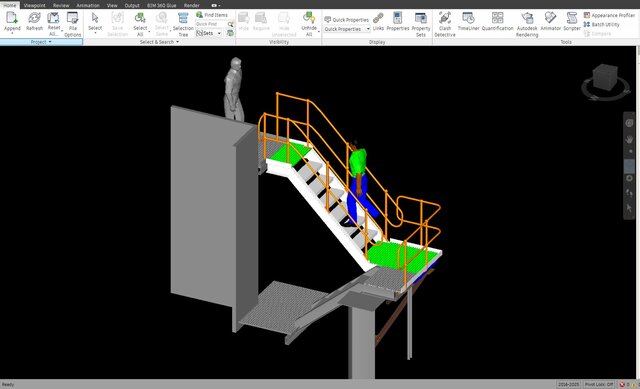The image size is (640, 389).
Task: Click the Quick Find text box
Action: (211, 24)
